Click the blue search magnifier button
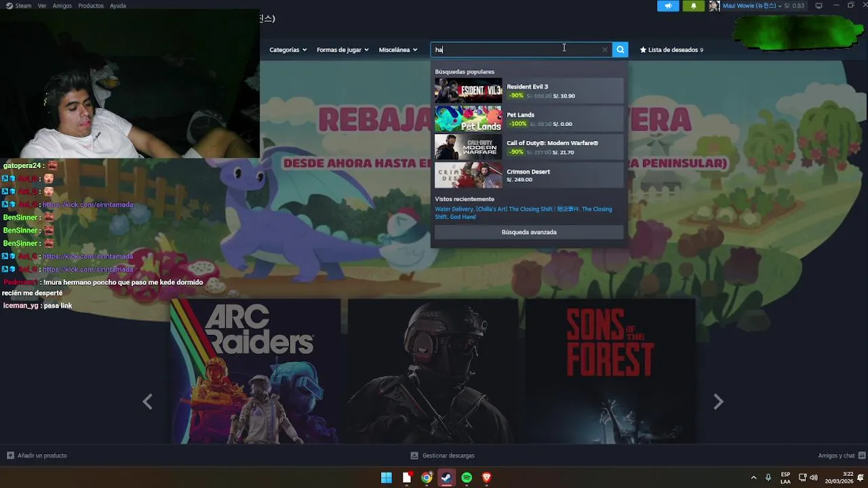 620,49
